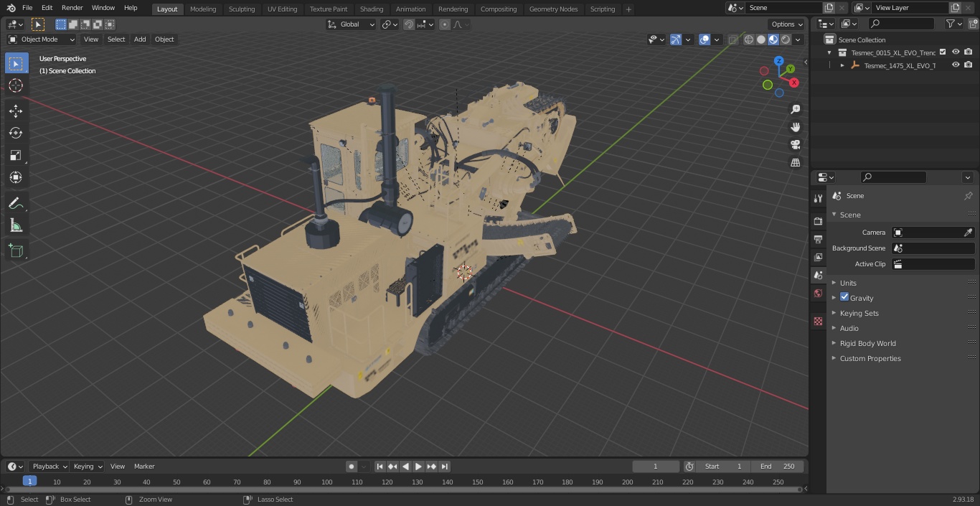980x506 pixels.
Task: Expand the Tesmec_1475_XL_EVO object tree
Action: [x=842, y=65]
